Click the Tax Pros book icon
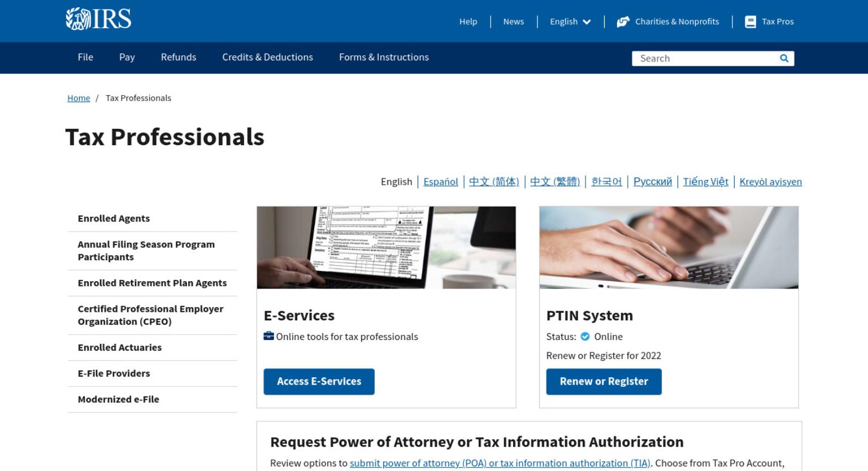Viewport: 868px width, 471px height. tap(750, 21)
